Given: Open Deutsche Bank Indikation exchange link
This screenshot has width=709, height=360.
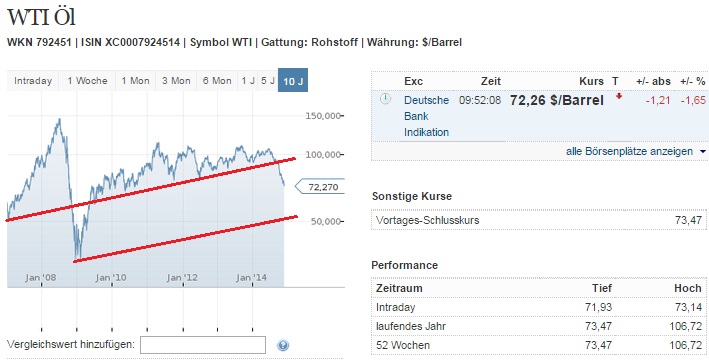Looking at the screenshot, I should click(426, 116).
